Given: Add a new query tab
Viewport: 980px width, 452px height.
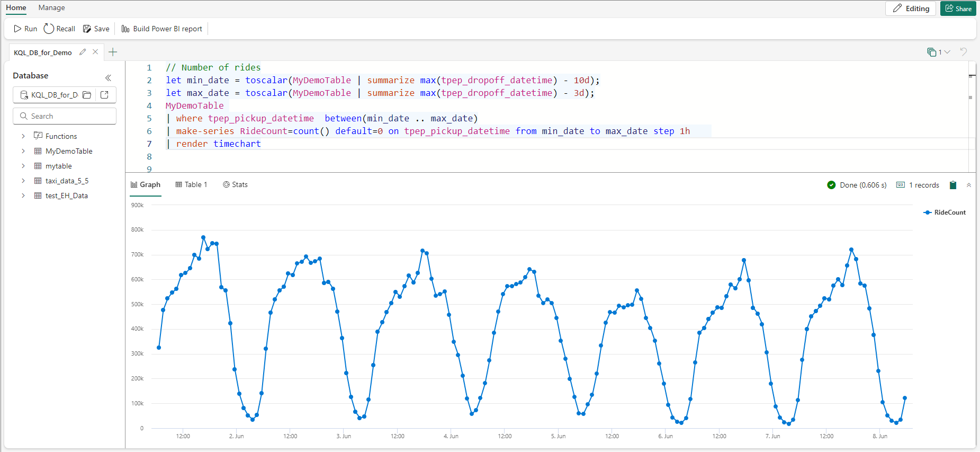Looking at the screenshot, I should tap(113, 52).
